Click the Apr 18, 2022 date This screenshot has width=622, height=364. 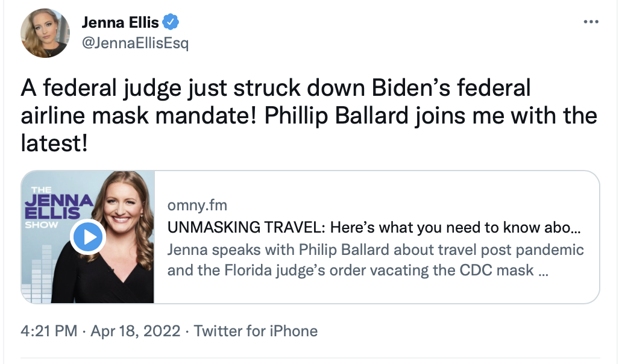135,331
